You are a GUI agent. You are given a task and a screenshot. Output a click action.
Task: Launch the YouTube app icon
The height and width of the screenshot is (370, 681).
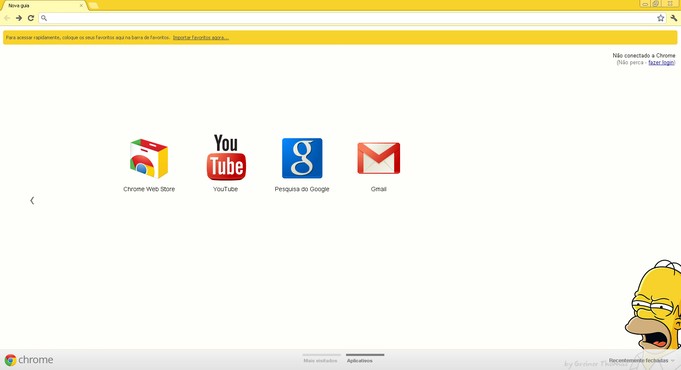tap(226, 157)
